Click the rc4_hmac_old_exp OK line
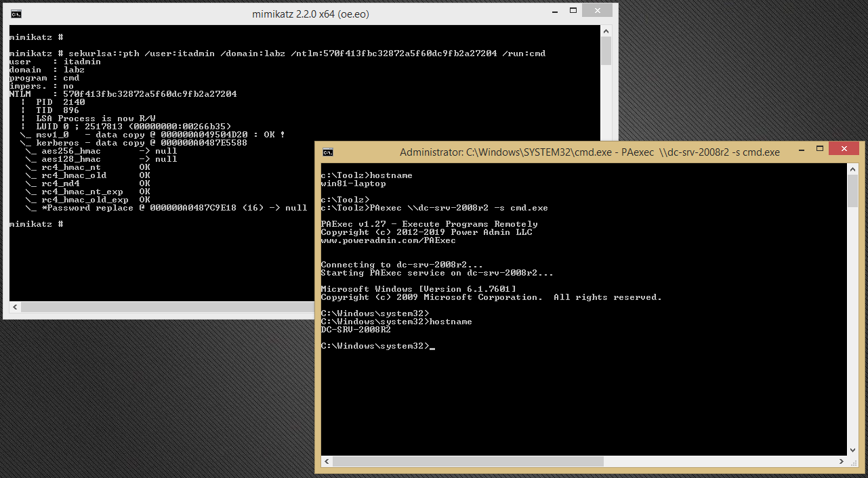The width and height of the screenshot is (868, 478). [x=87, y=200]
